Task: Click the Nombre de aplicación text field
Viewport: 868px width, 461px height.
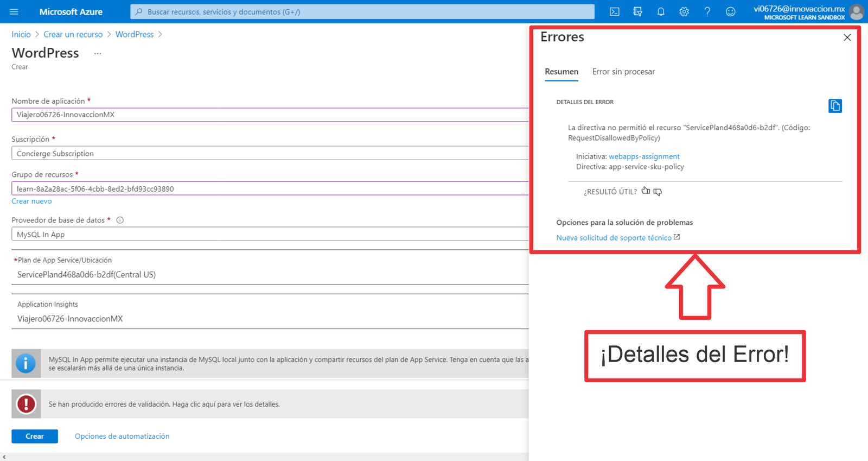Action: 270,115
